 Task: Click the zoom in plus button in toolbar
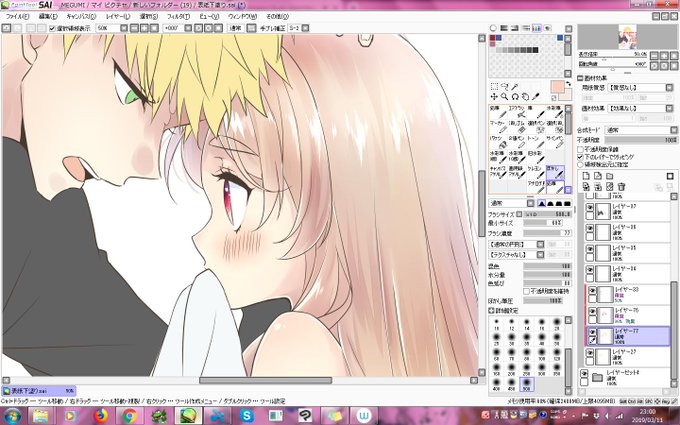point(144,28)
